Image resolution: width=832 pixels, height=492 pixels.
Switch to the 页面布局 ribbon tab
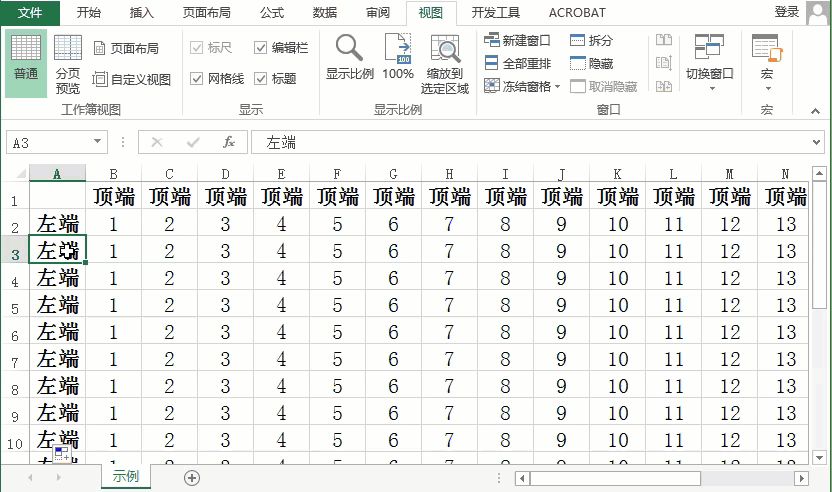tap(206, 13)
